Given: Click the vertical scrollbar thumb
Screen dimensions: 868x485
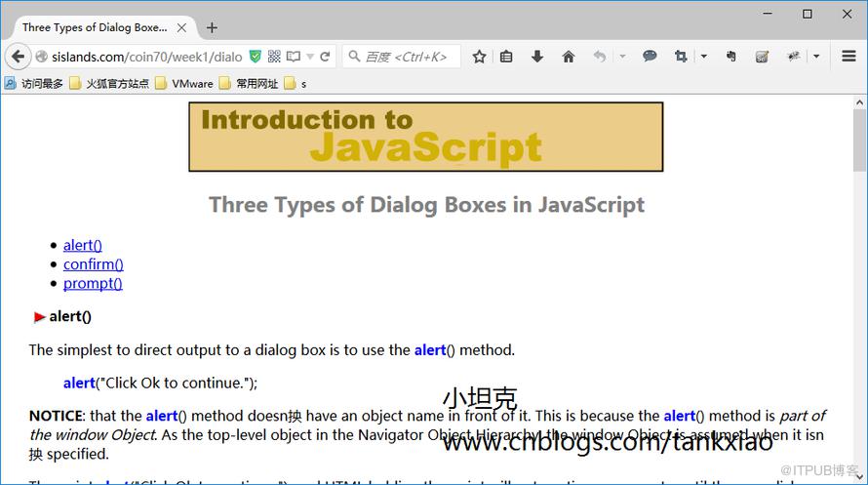Looking at the screenshot, I should pos(859,141).
